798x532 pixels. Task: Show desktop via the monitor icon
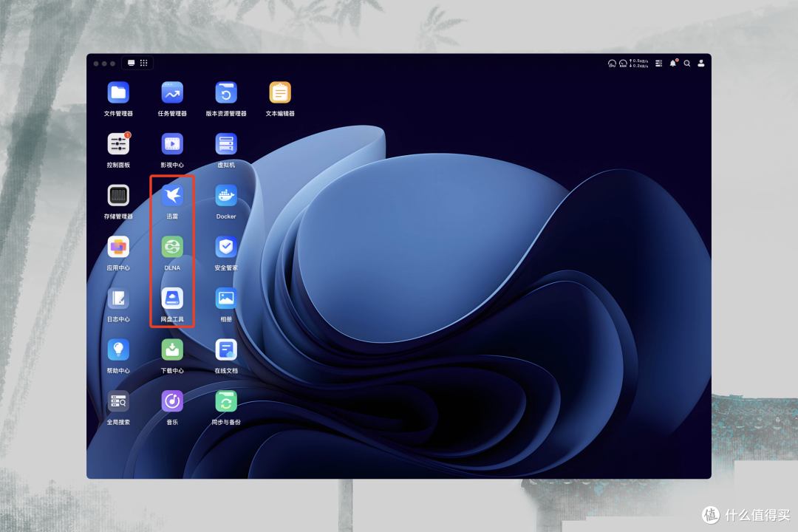(131, 63)
